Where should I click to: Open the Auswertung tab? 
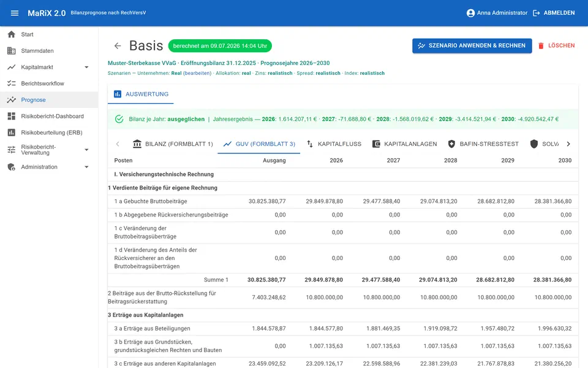point(141,94)
